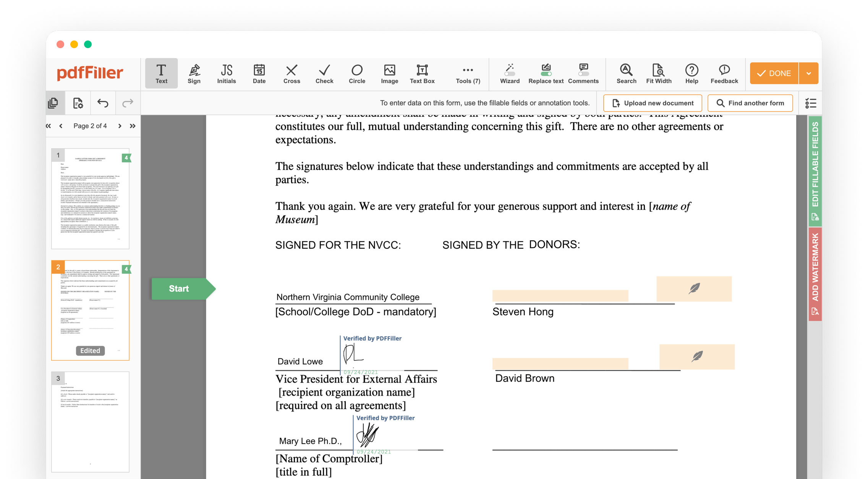Pick the Circle annotation tool
Viewport: 868px width, 479px height.
(x=357, y=73)
